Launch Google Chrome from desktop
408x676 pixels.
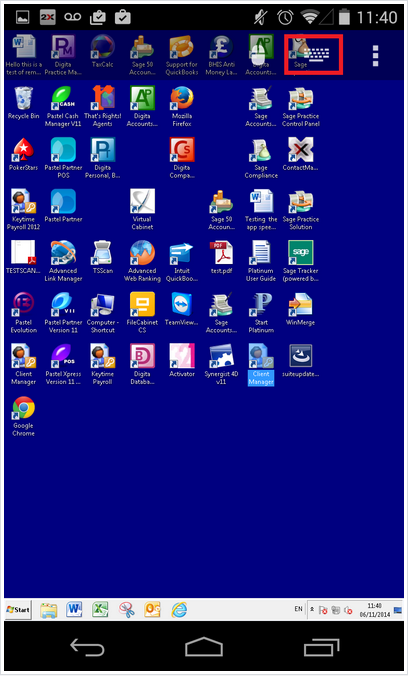(23, 417)
